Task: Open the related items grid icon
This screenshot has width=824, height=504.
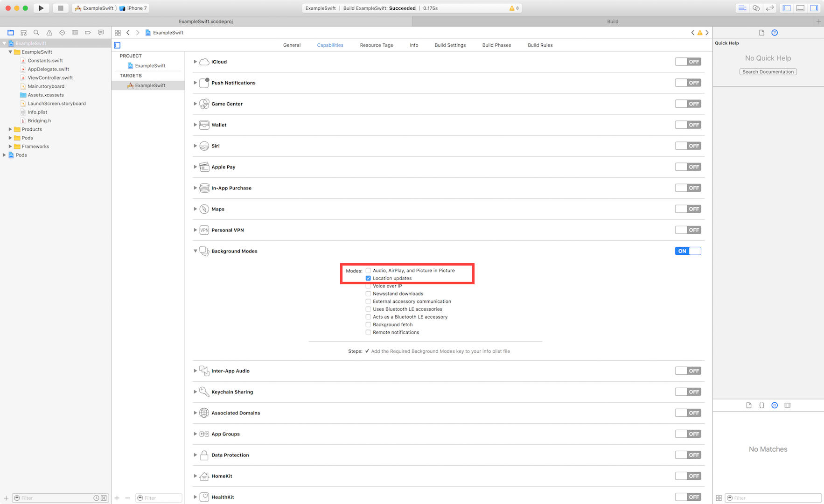Action: tap(118, 33)
